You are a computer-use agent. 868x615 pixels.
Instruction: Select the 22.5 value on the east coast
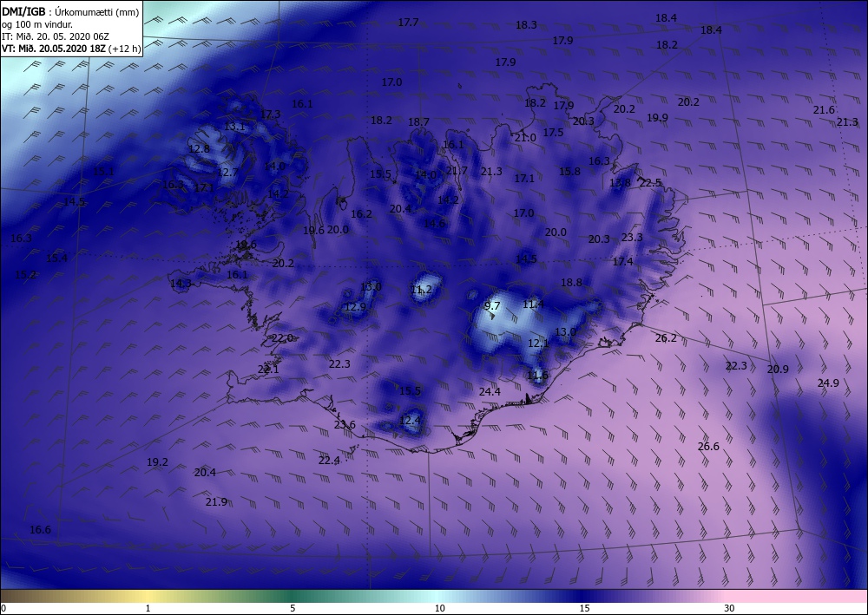tap(650, 182)
